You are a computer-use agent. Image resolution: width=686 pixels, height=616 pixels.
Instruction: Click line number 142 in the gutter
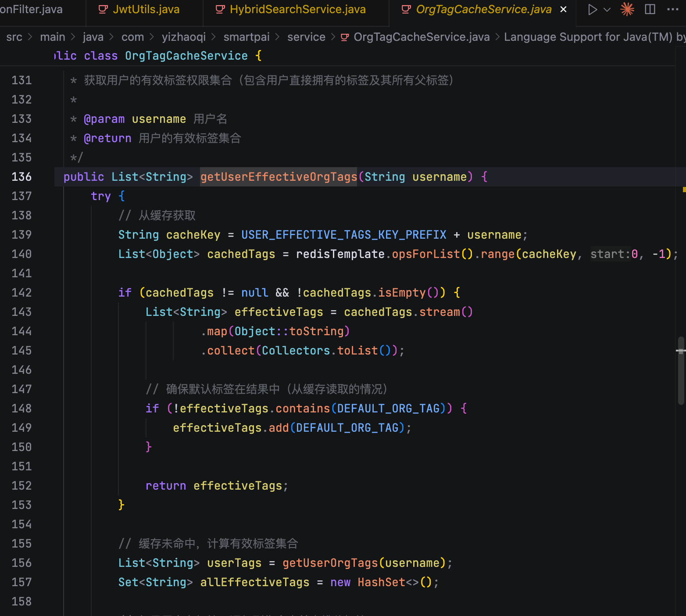click(21, 293)
